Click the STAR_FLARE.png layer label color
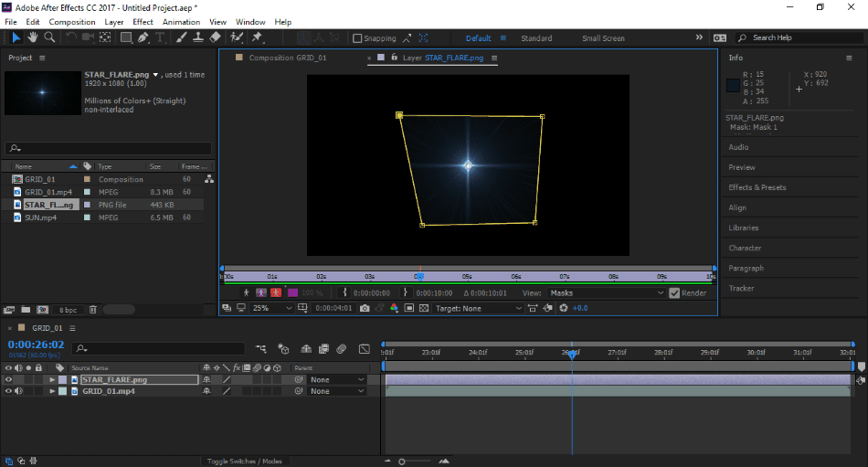Screen dimensions: 868x467 (x=62, y=379)
